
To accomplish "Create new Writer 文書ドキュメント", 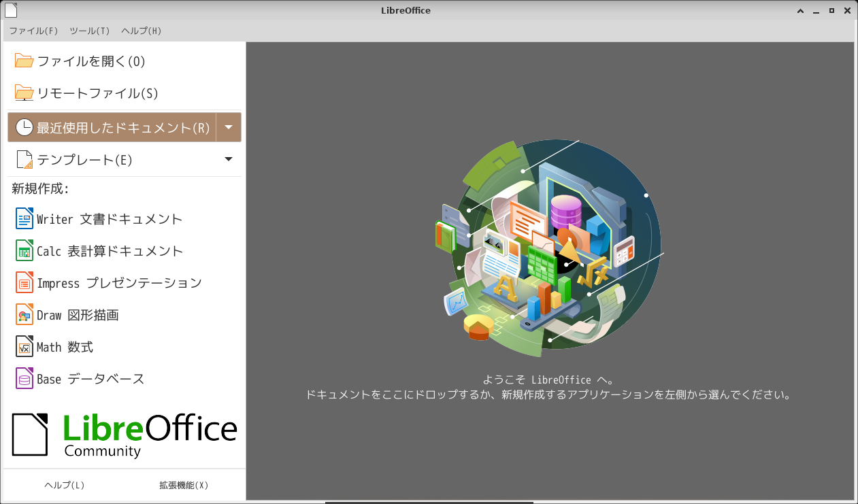I will [125, 219].
